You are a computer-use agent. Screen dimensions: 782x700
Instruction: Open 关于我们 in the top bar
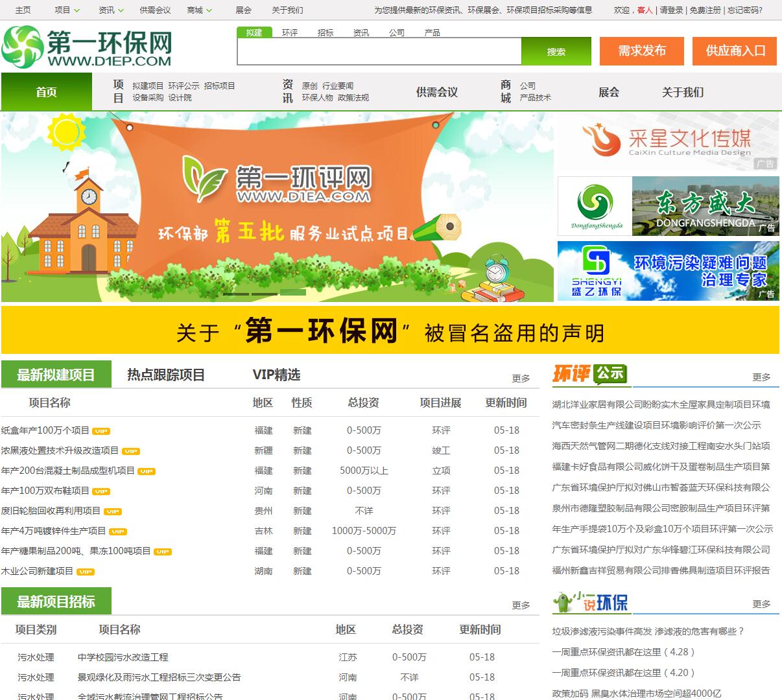click(287, 10)
